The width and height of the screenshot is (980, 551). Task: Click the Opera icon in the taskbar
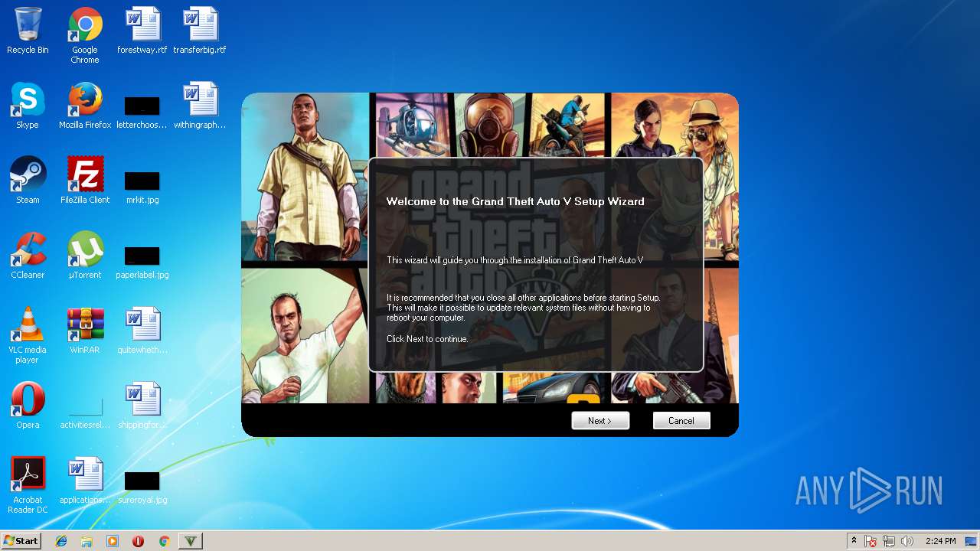(138, 541)
